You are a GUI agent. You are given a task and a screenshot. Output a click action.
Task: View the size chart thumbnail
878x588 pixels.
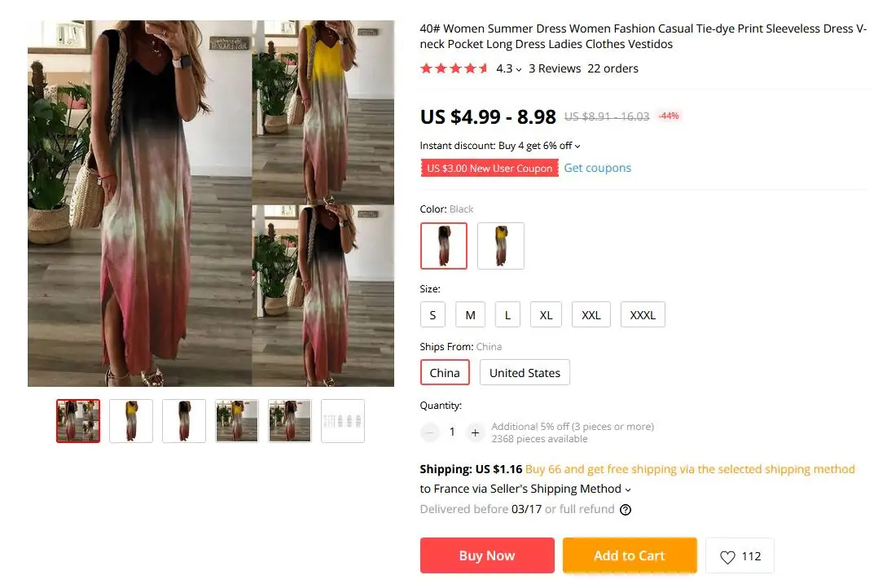343,421
